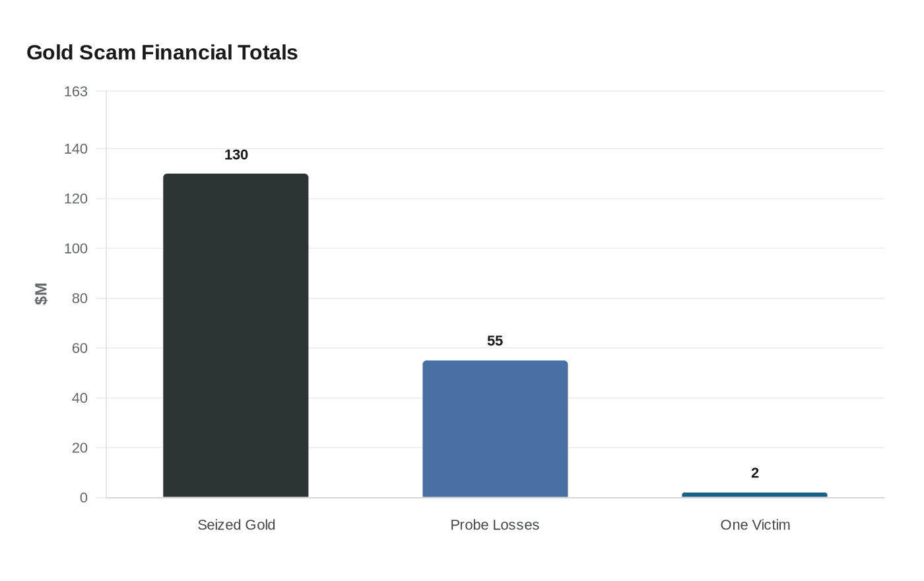Click the 20 y-axis tick label
Screen dimensions: 924x581
tap(79, 448)
